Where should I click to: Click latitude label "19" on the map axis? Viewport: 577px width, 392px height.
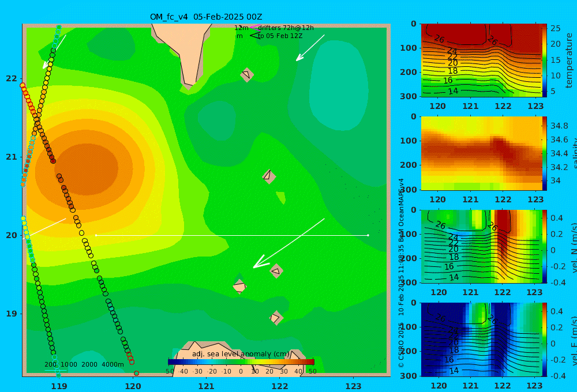point(12,314)
